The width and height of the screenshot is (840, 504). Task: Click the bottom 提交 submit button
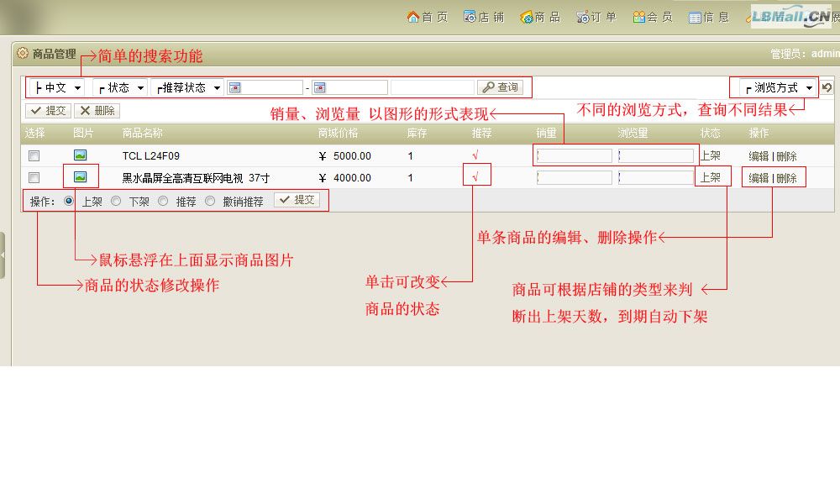[x=297, y=200]
